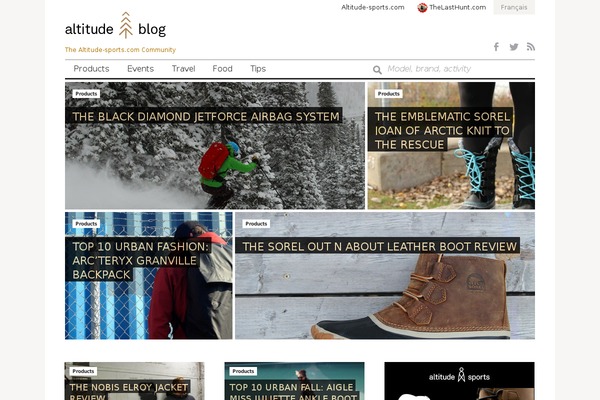Open the Facebook social icon
This screenshot has width=600, height=400.
click(496, 47)
